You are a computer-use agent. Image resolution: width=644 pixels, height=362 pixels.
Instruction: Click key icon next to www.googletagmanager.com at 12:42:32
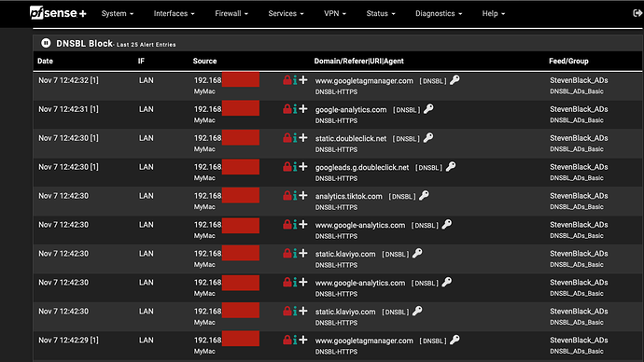pyautogui.click(x=455, y=80)
